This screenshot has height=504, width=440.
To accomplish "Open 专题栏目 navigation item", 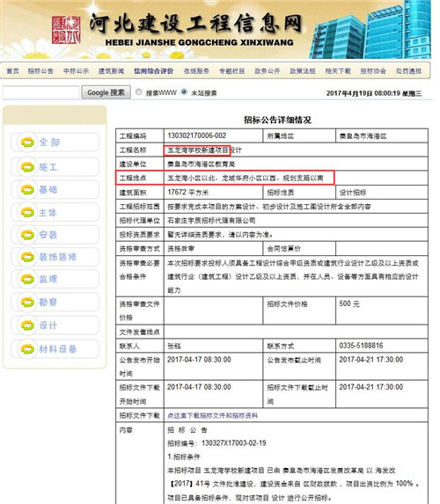I will [232, 71].
